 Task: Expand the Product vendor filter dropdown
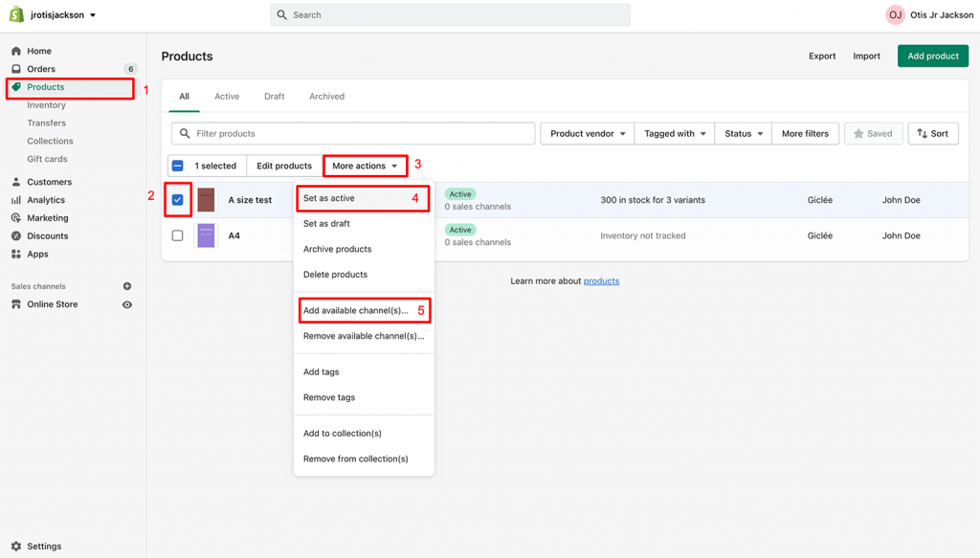(588, 134)
